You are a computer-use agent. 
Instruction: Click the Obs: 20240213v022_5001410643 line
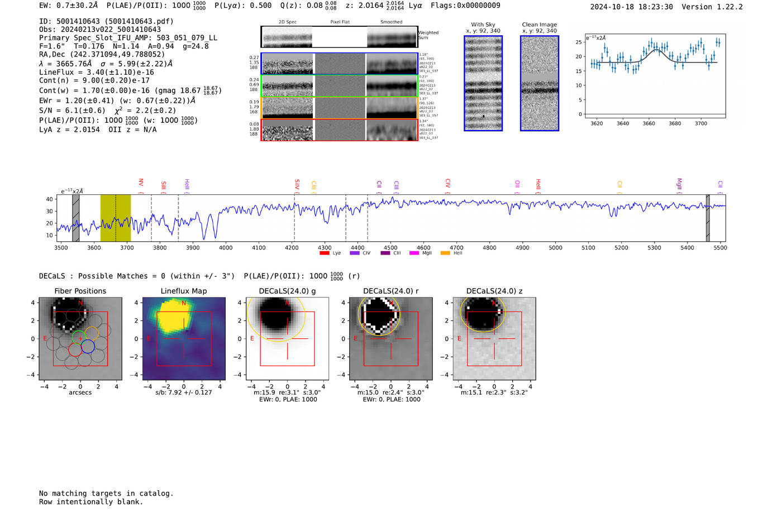[100, 30]
